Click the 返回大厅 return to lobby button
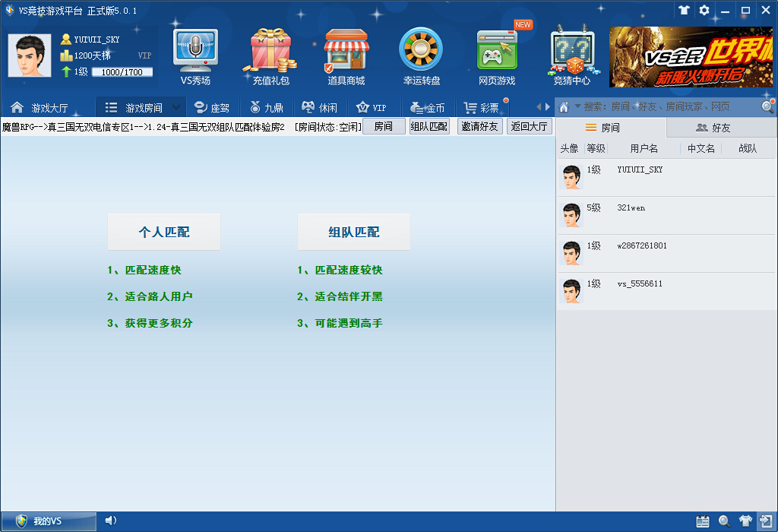This screenshot has height=532, width=778. tap(530, 127)
